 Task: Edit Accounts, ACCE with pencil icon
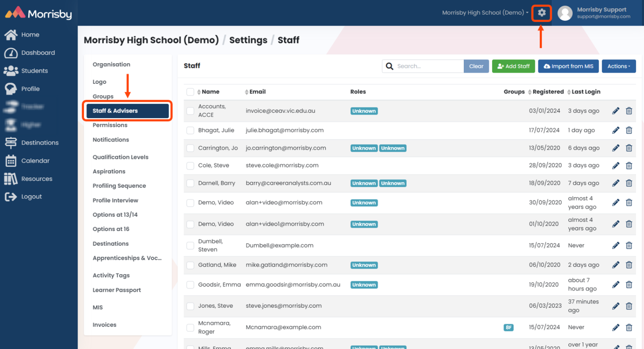coord(616,111)
